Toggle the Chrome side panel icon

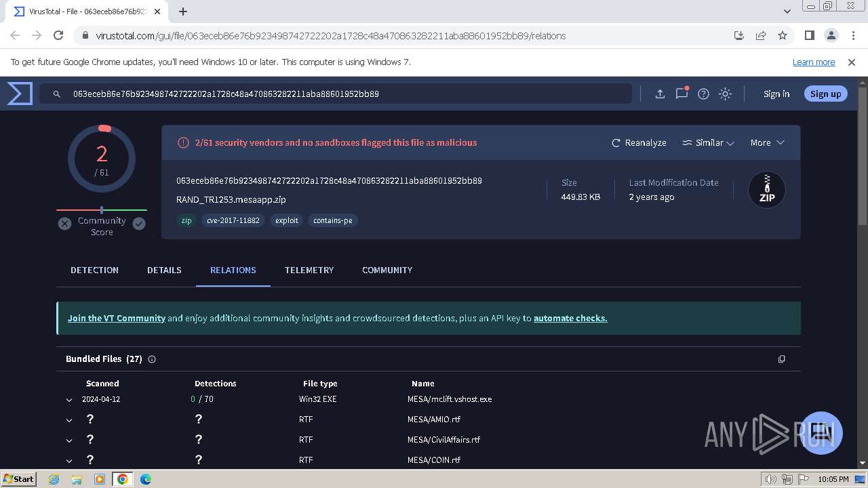809,35
